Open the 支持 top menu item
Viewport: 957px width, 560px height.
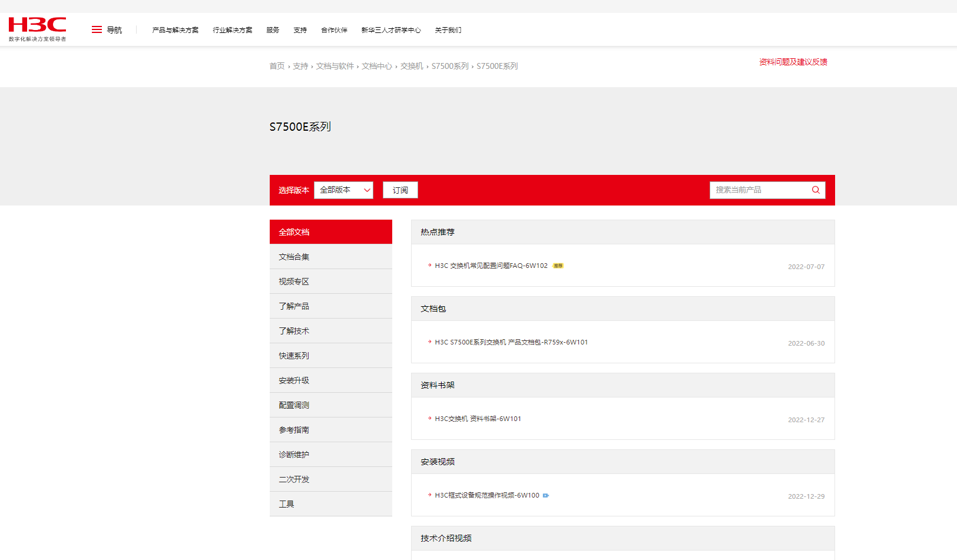(x=300, y=30)
